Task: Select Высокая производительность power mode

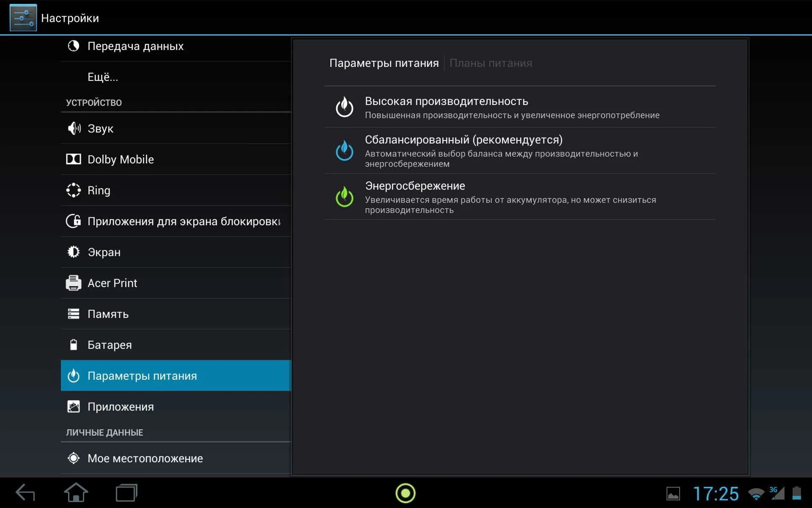Action: (512, 107)
